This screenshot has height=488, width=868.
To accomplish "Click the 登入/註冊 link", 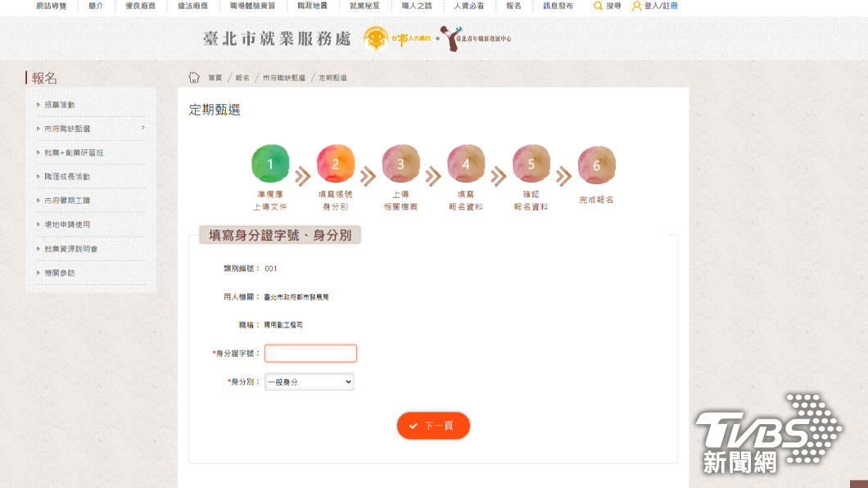I will pyautogui.click(x=661, y=6).
